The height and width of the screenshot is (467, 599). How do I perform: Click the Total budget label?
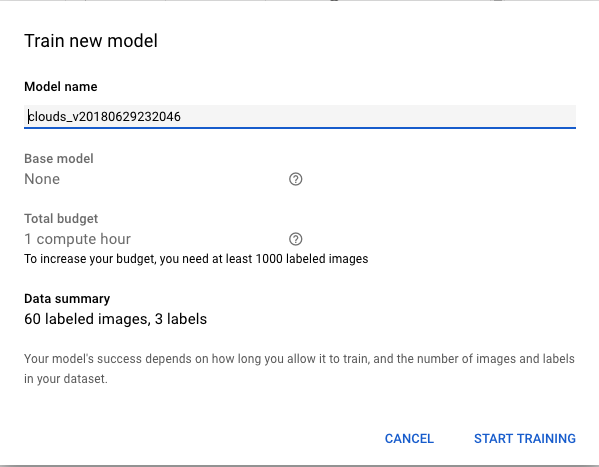pos(61,219)
